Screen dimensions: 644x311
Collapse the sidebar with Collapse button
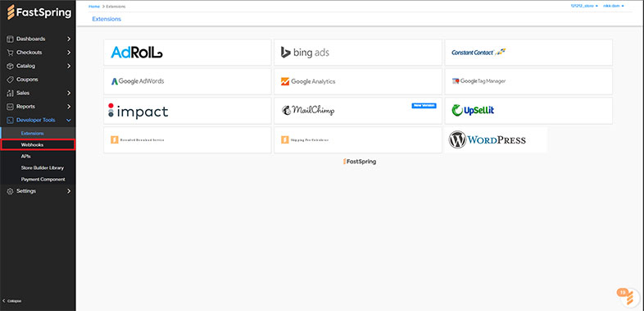pos(12,301)
